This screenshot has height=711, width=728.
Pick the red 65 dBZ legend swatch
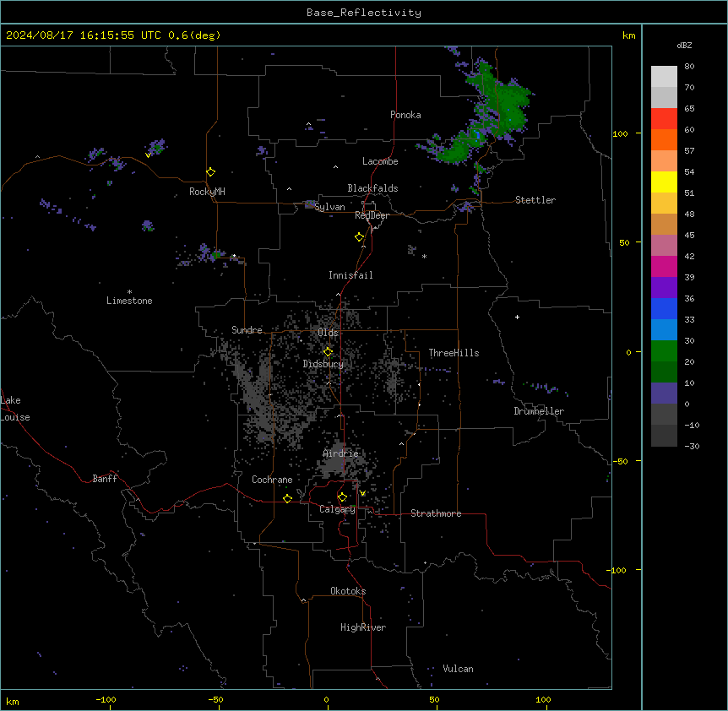[x=664, y=118]
